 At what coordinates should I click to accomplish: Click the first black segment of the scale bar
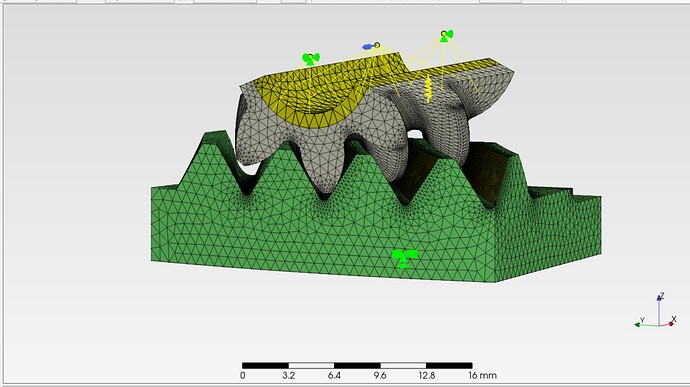265,365
